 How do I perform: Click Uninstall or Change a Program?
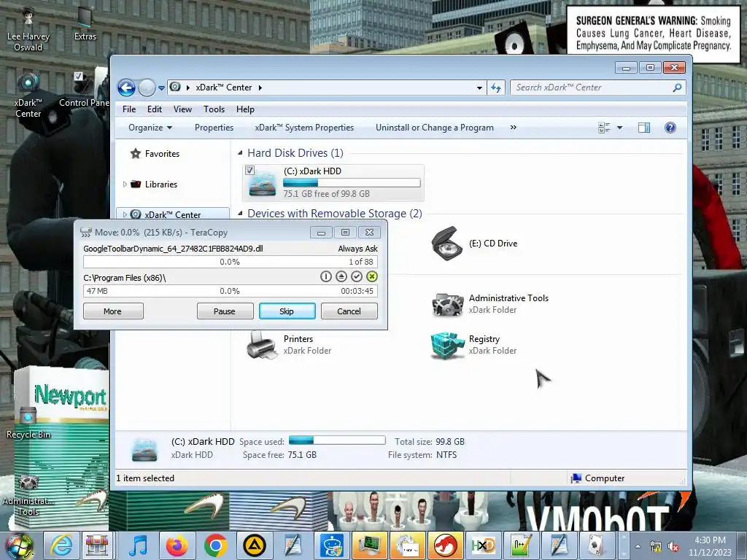[435, 128]
